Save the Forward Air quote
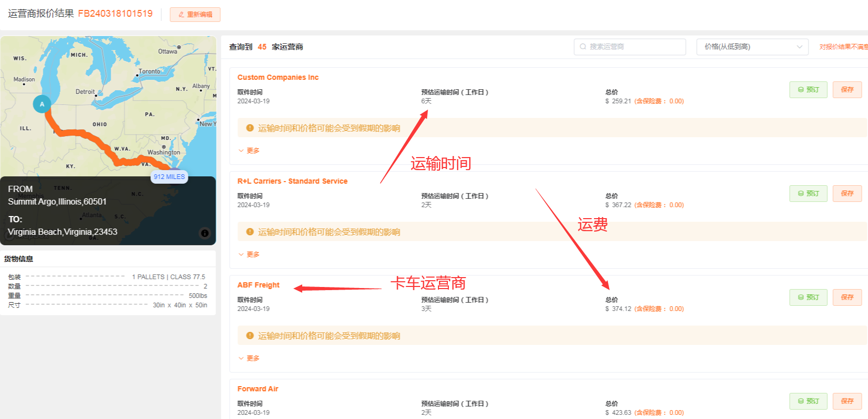868x419 pixels. coord(847,401)
